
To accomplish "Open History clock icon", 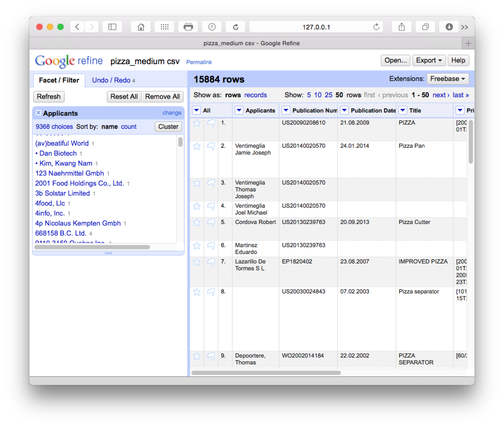I will [212, 27].
